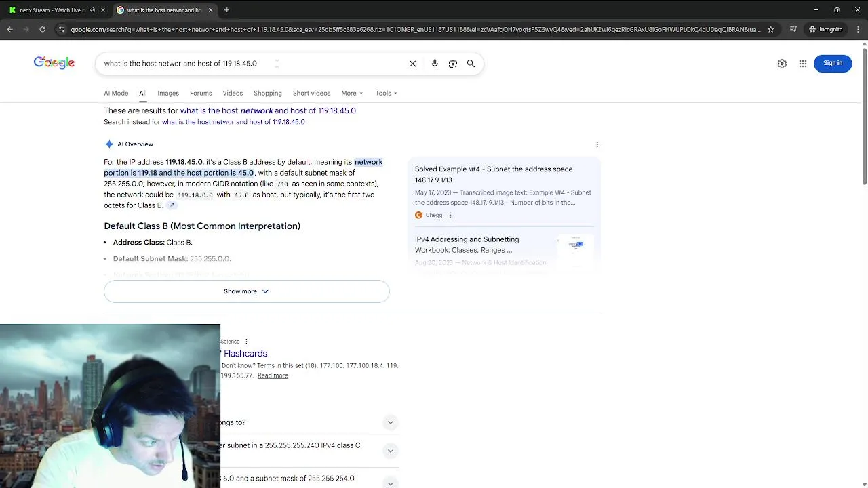This screenshot has width=868, height=488.
Task: Reload the current page
Action: tap(42, 29)
